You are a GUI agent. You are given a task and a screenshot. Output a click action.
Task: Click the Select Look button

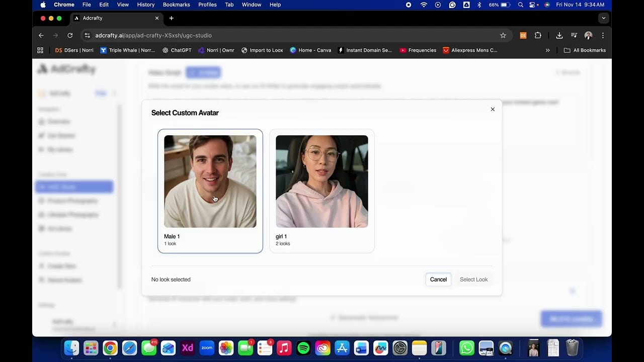[473, 279]
